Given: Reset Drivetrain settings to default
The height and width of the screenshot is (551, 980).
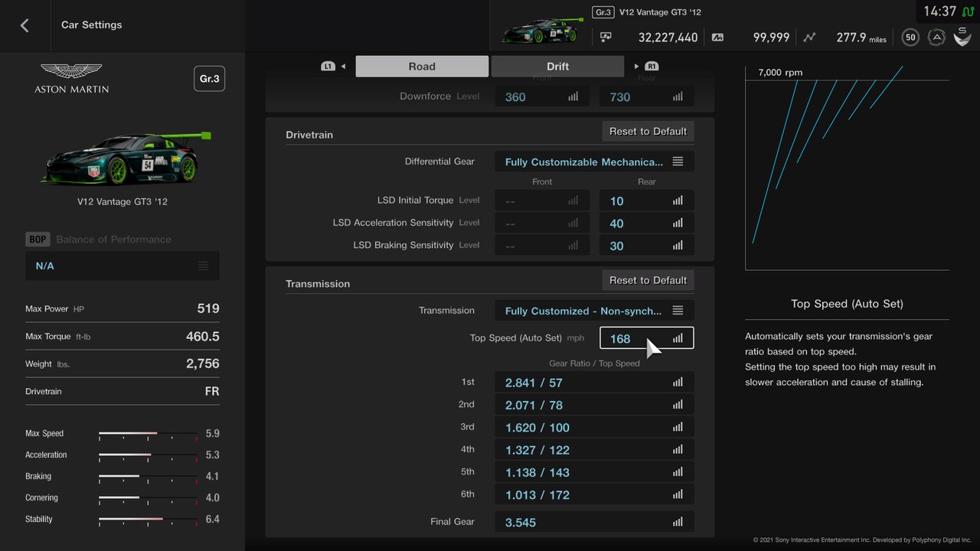Looking at the screenshot, I should pyautogui.click(x=648, y=132).
